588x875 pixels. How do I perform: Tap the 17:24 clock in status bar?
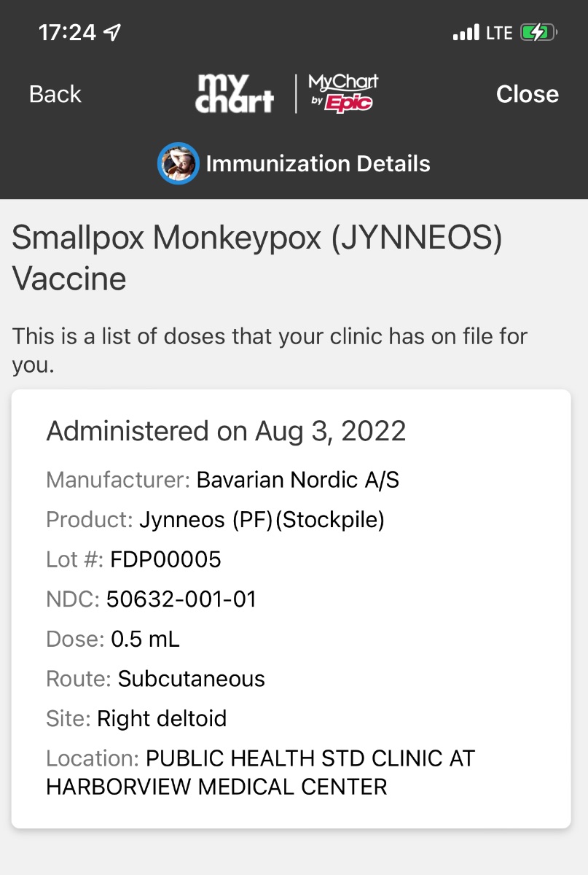tap(67, 32)
